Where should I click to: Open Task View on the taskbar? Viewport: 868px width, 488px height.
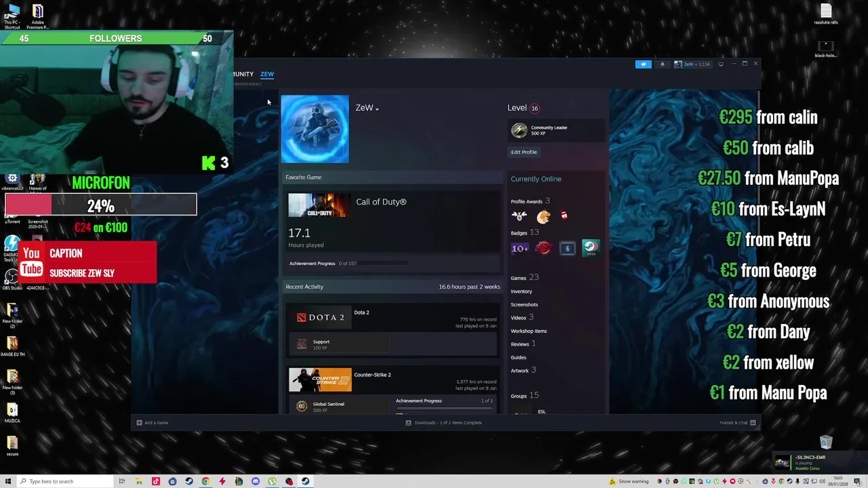tap(122, 481)
